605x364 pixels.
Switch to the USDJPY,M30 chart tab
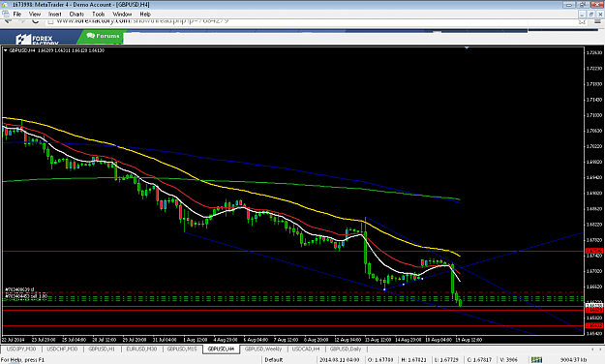tap(21, 349)
